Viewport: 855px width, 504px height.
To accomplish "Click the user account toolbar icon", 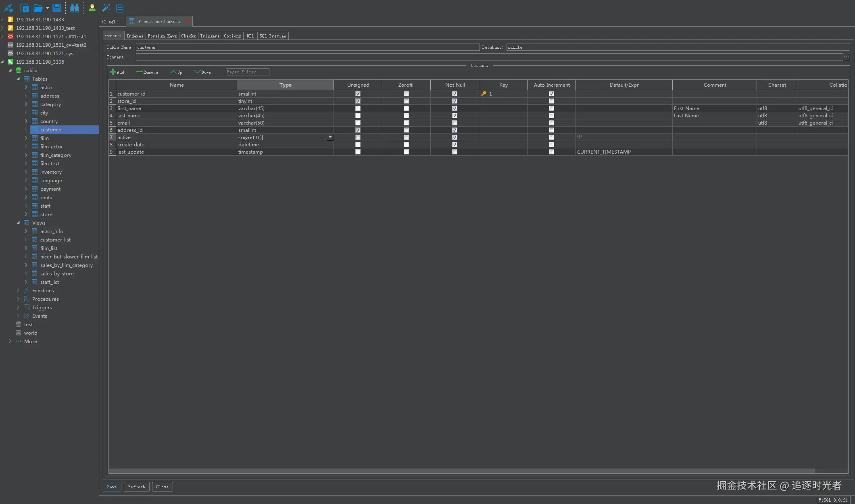I will (x=92, y=8).
